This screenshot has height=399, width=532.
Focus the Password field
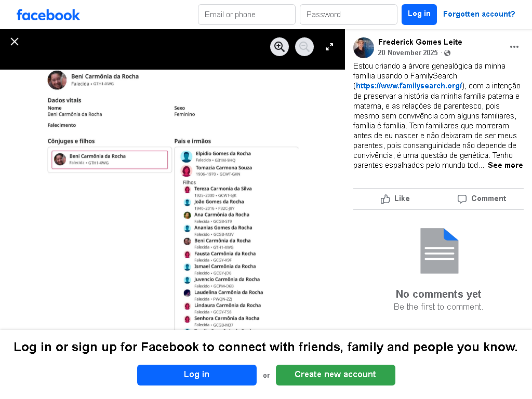(349, 15)
